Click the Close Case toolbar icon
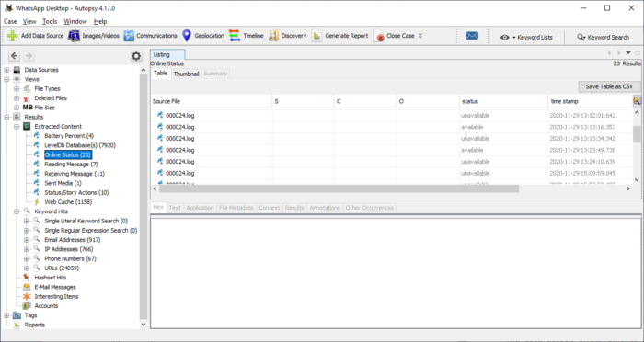The image size is (644, 342). coord(379,36)
